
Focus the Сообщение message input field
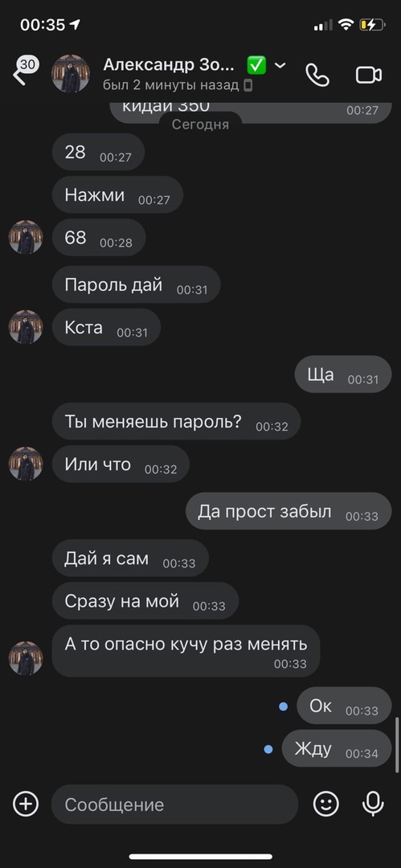pos(175,805)
